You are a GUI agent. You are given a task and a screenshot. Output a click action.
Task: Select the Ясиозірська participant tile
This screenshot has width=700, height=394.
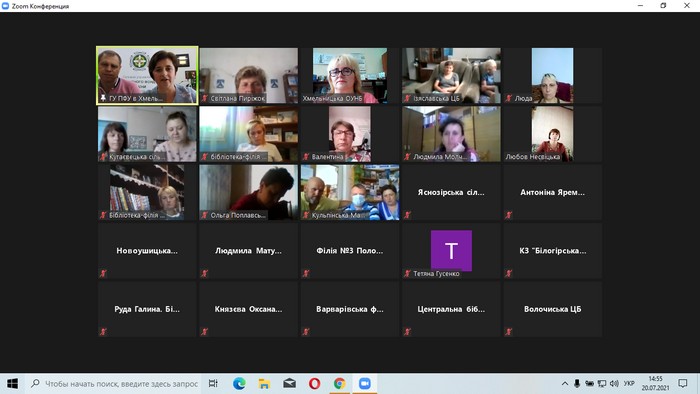[x=451, y=192]
